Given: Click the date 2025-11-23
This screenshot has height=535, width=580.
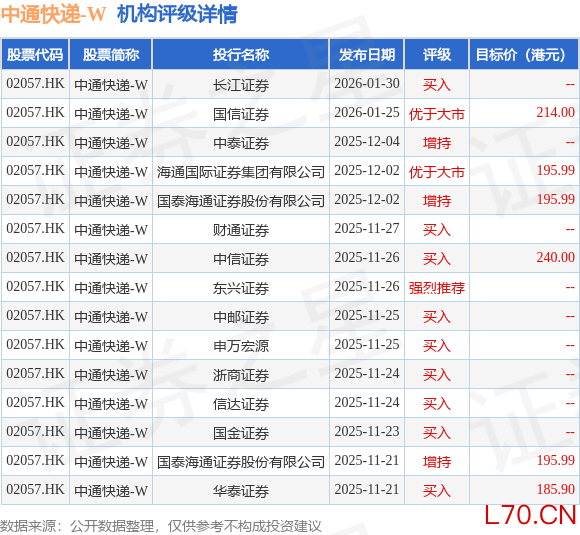Looking at the screenshot, I should tap(367, 431).
